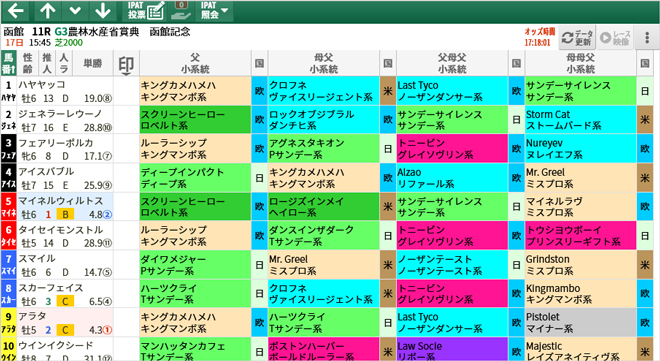660x361 pixels.
Task: Click the Alzao リファール系 cell
Action: coord(452,178)
